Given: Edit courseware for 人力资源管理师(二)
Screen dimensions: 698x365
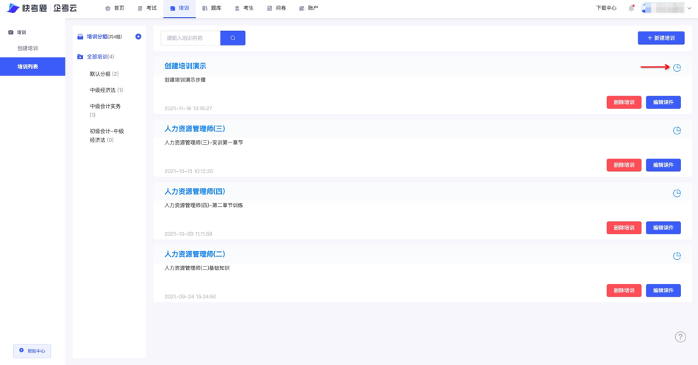Looking at the screenshot, I should click(663, 291).
